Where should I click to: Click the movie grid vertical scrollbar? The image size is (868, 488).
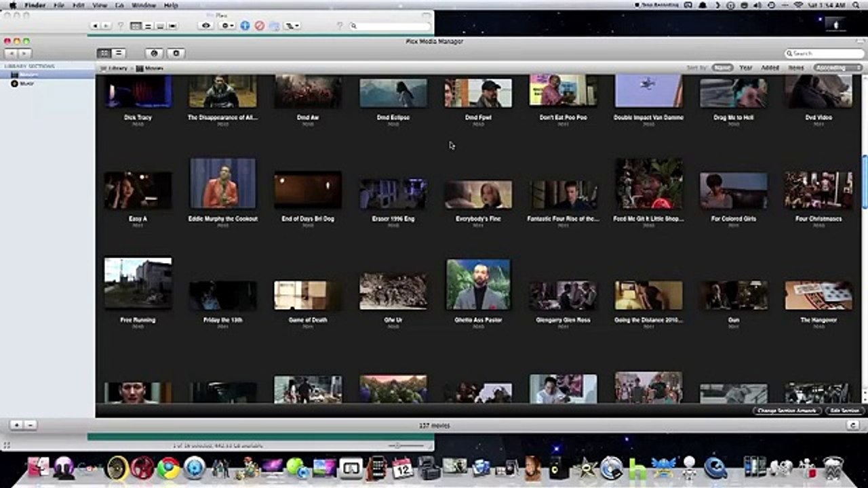click(x=865, y=183)
